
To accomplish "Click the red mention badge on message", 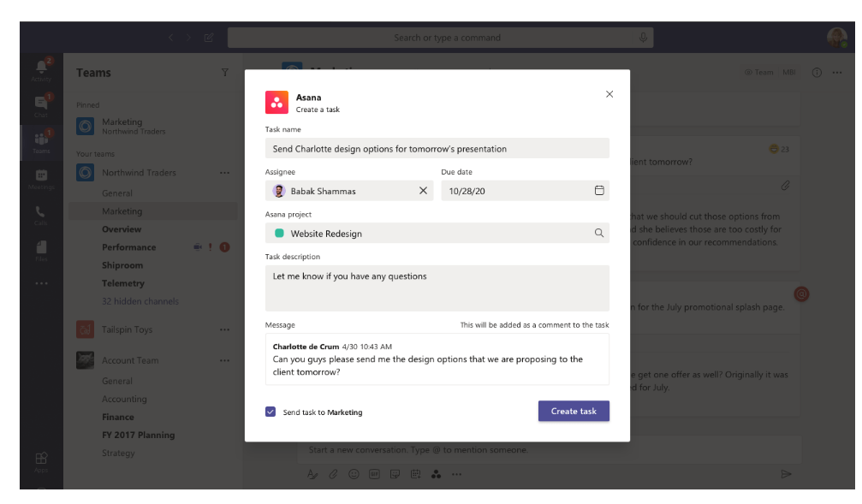I will 801,294.
